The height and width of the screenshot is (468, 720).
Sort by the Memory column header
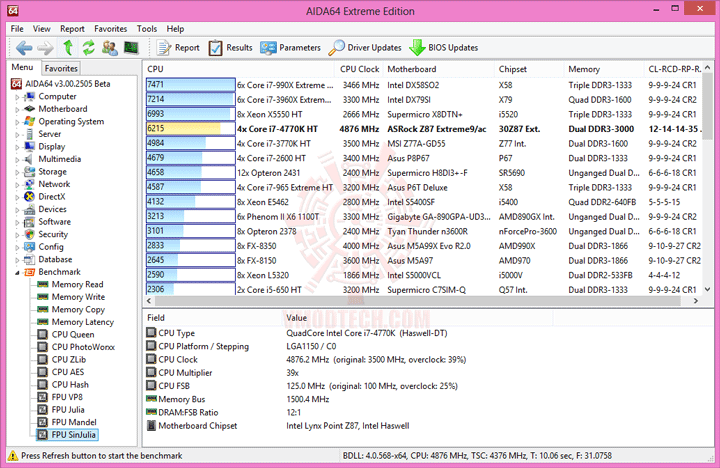pyautogui.click(x=604, y=69)
